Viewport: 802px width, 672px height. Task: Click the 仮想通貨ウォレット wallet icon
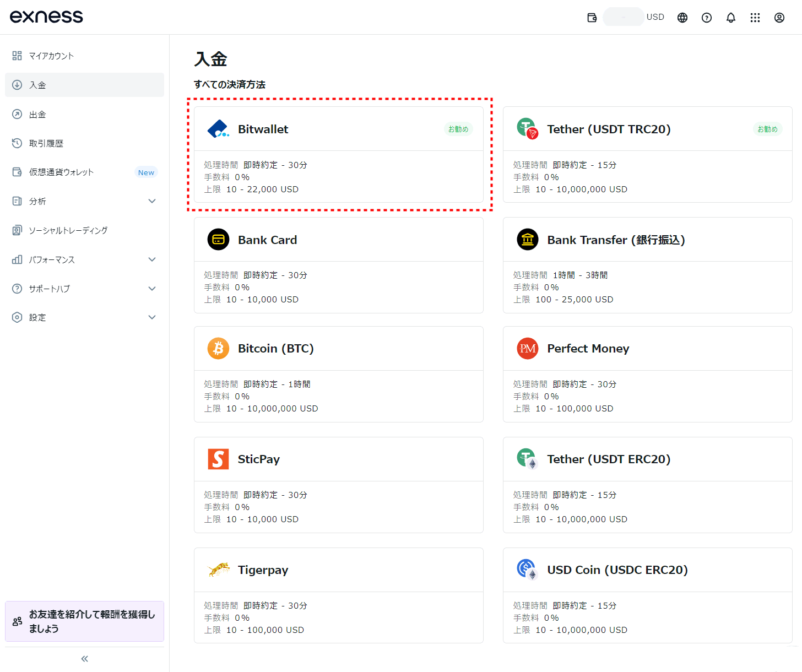pyautogui.click(x=17, y=172)
